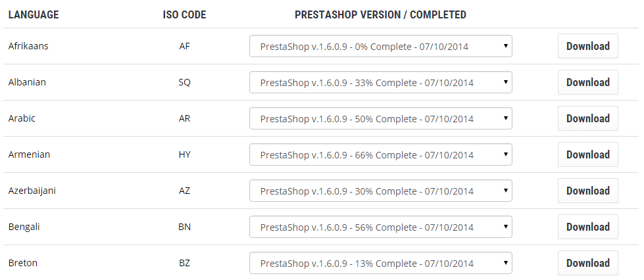Open the Breton 13% Complete dropdown
644x280 pixels.
click(x=380, y=263)
